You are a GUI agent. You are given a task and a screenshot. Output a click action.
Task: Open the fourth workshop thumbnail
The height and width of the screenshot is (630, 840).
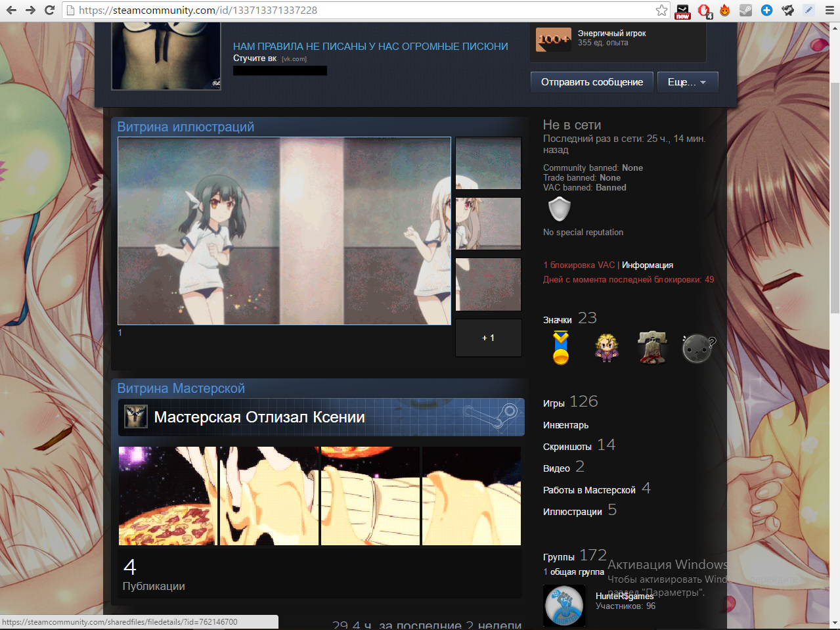click(x=472, y=496)
